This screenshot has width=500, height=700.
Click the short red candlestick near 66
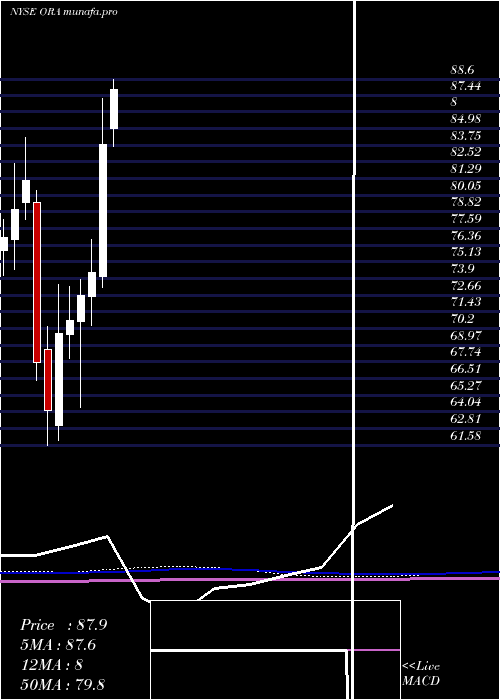[x=48, y=379]
